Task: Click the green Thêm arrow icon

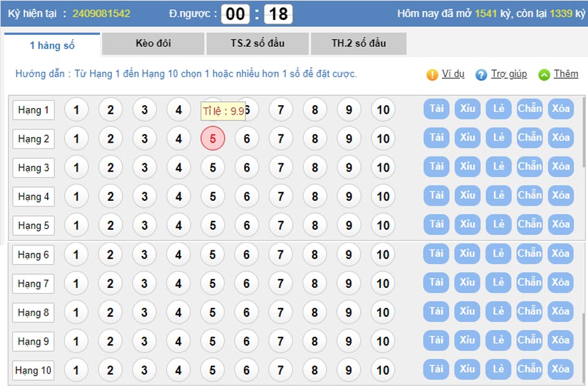Action: (x=544, y=74)
